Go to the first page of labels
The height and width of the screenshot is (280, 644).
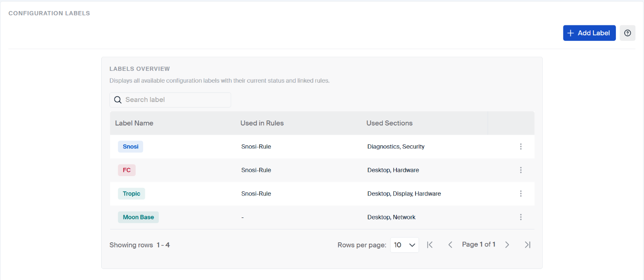430,245
